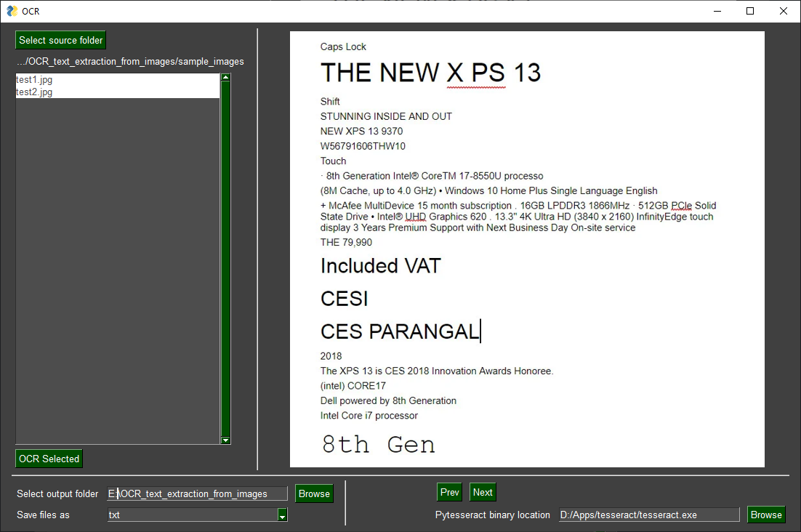Click the Python app icon in title bar
This screenshot has width=801, height=532.
pos(12,11)
